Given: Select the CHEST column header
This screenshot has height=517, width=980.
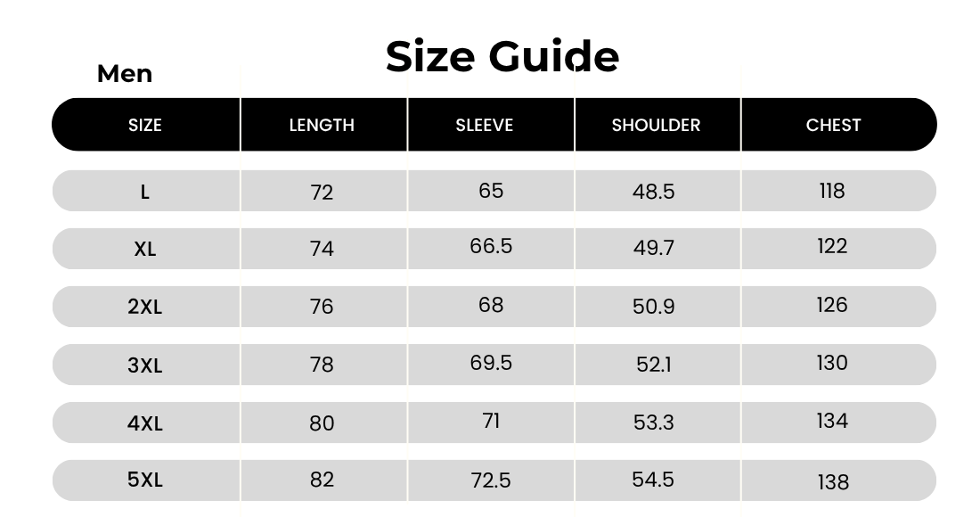Looking at the screenshot, I should [833, 125].
